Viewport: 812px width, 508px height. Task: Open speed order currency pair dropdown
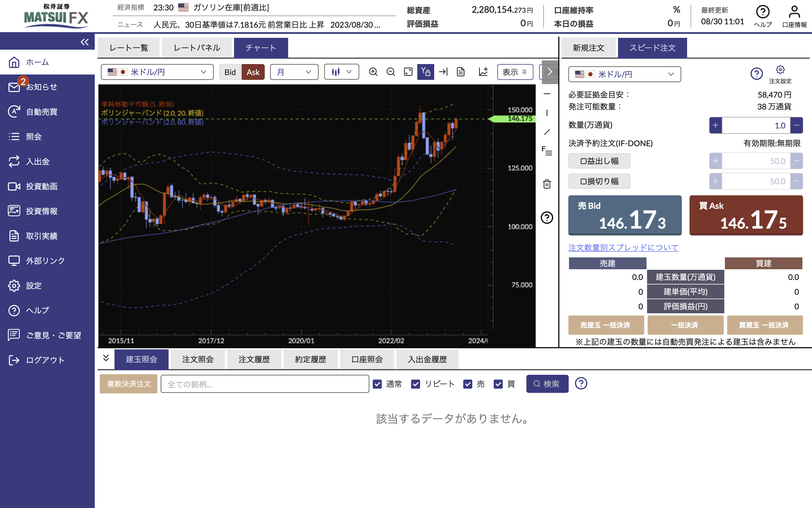(x=625, y=74)
